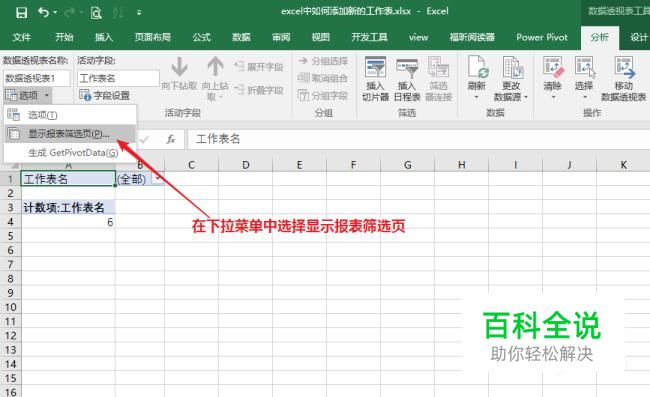Click the fx insert function button
Viewport: 650px width, 397px height.
pos(171,139)
